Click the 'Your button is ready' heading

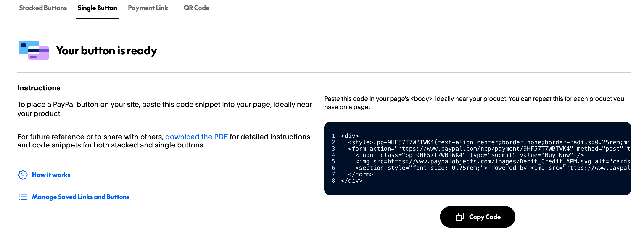pos(106,50)
